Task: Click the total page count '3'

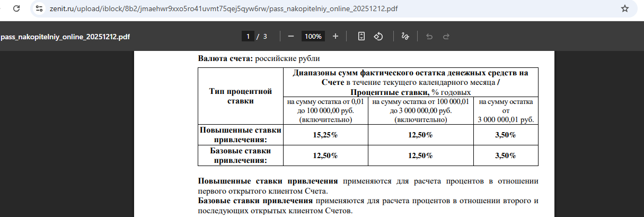Action: (265, 37)
